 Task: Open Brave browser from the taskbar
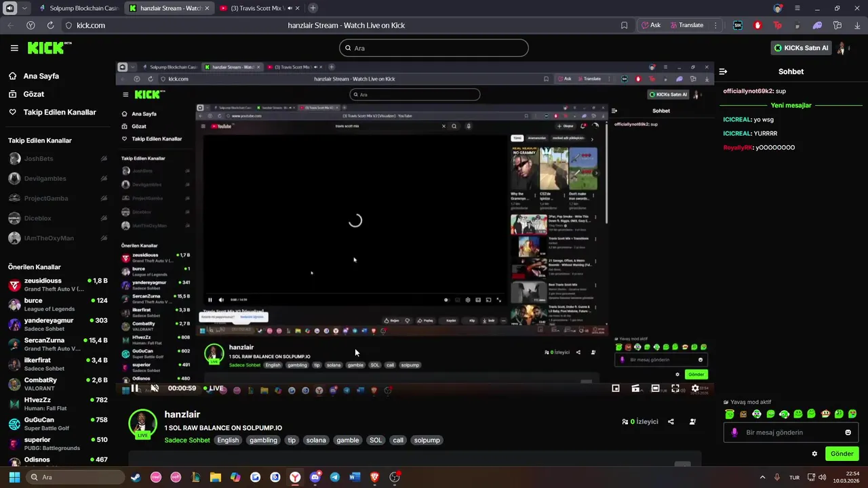tap(374, 477)
